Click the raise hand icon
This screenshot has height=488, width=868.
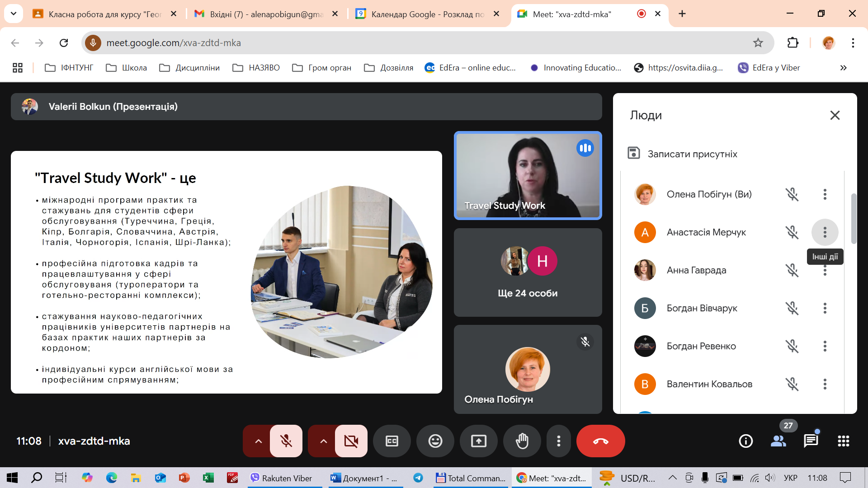pos(522,441)
